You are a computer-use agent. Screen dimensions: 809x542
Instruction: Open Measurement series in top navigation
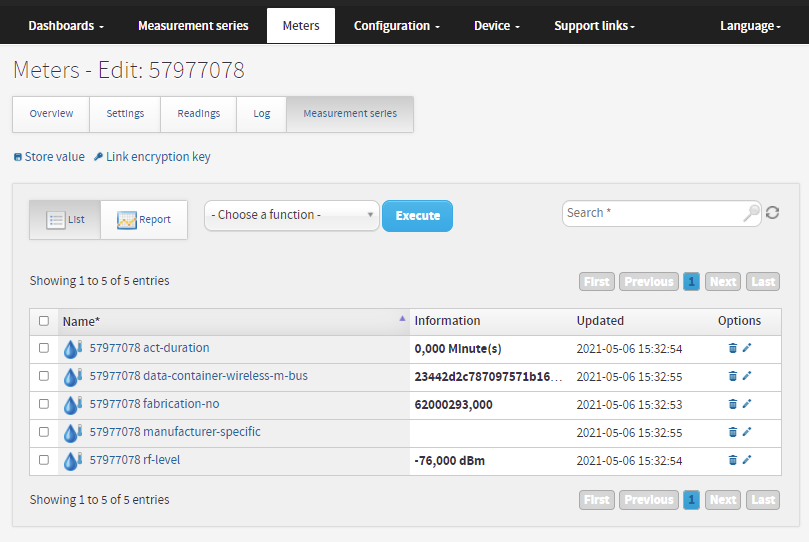tap(193, 26)
